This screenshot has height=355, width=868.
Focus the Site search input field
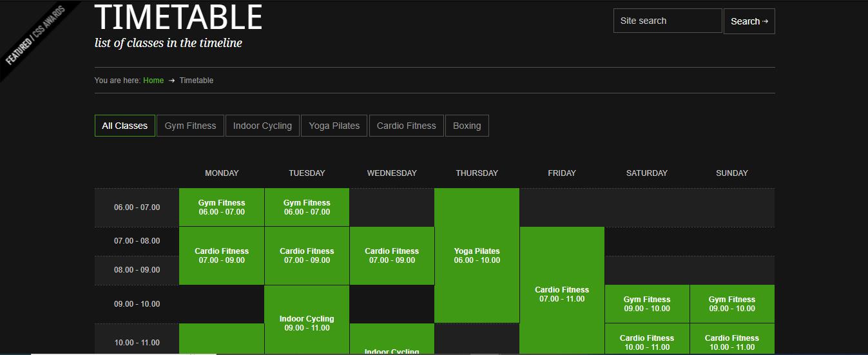tap(667, 21)
